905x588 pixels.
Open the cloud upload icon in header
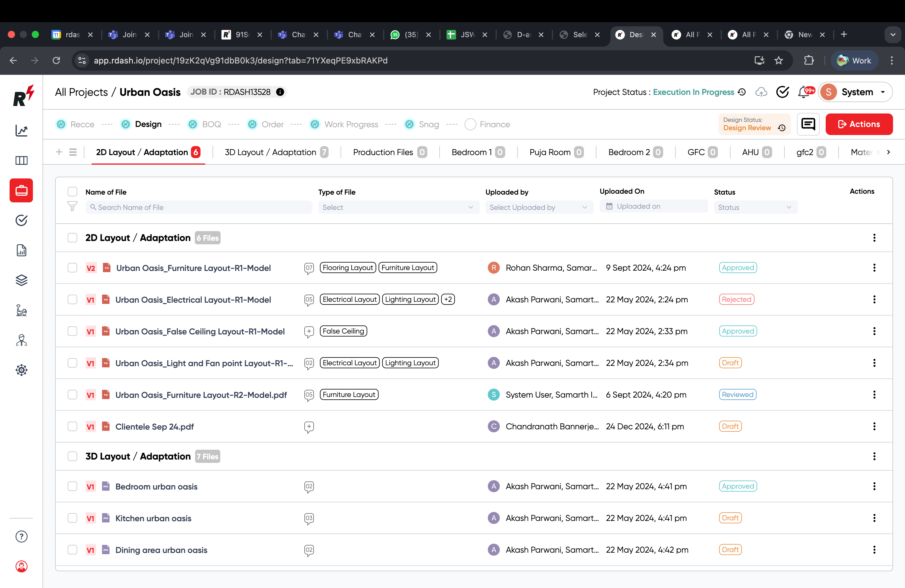tap(762, 92)
